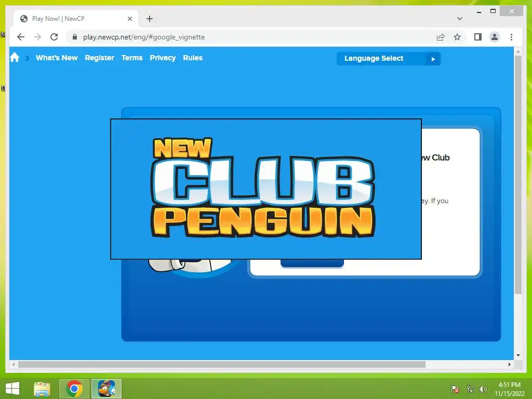
Task: Open the volume speaker icon
Action: click(x=483, y=389)
